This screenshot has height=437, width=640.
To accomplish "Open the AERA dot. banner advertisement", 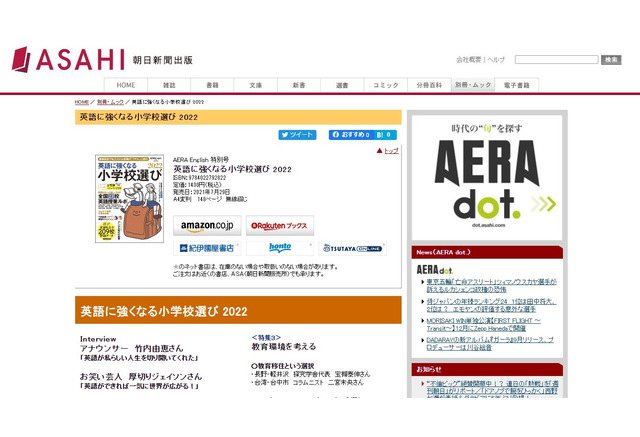I will [x=487, y=177].
